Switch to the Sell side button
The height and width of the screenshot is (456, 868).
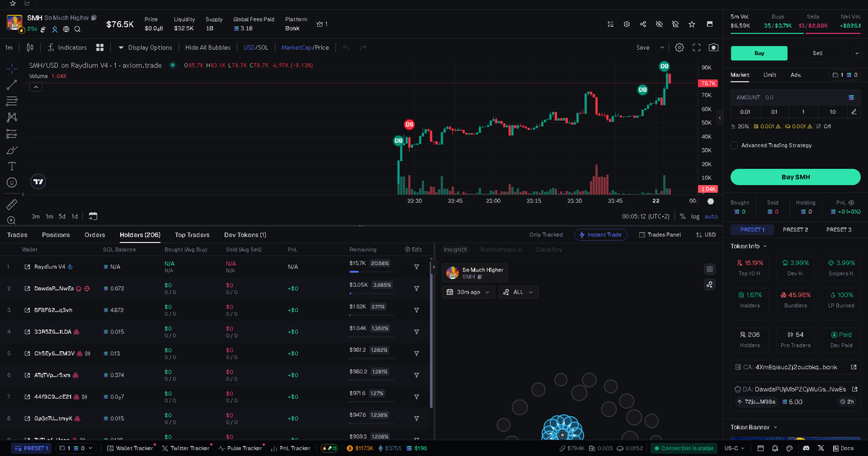coord(817,53)
